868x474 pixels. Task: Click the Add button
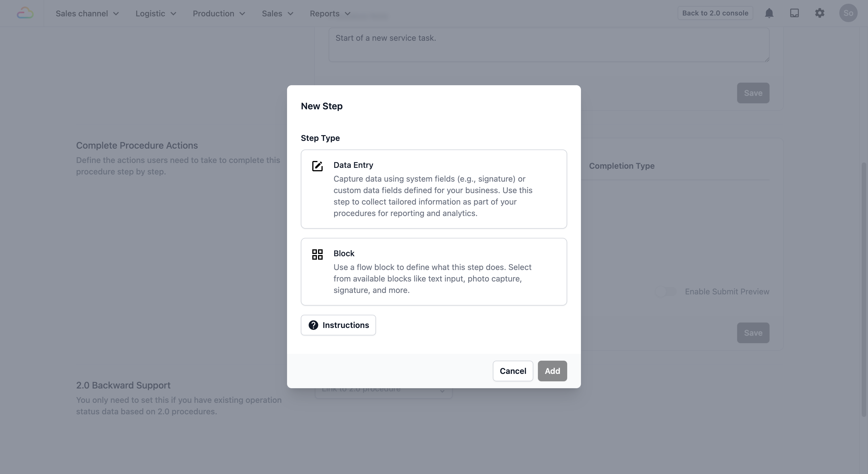552,371
